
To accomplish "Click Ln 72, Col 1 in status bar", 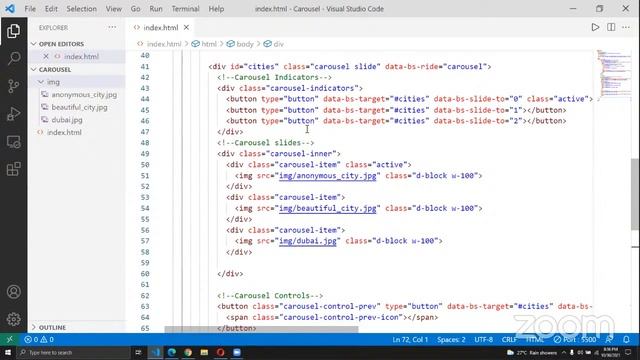I will click(x=410, y=340).
